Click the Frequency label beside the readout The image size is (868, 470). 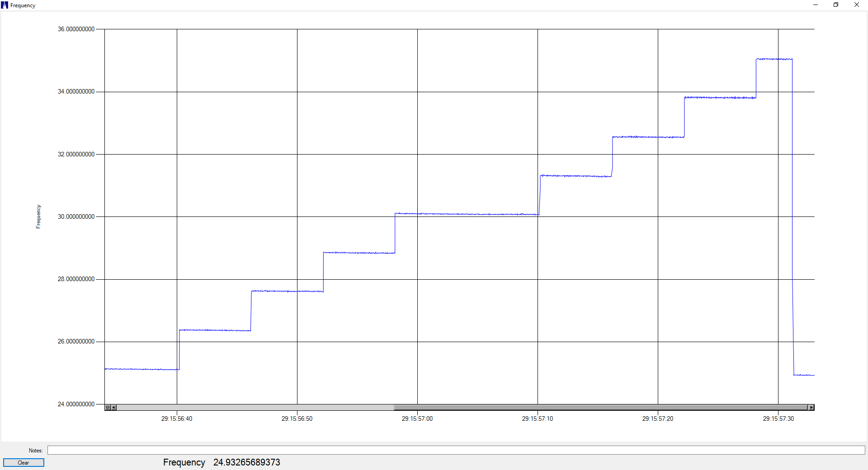(x=184, y=462)
